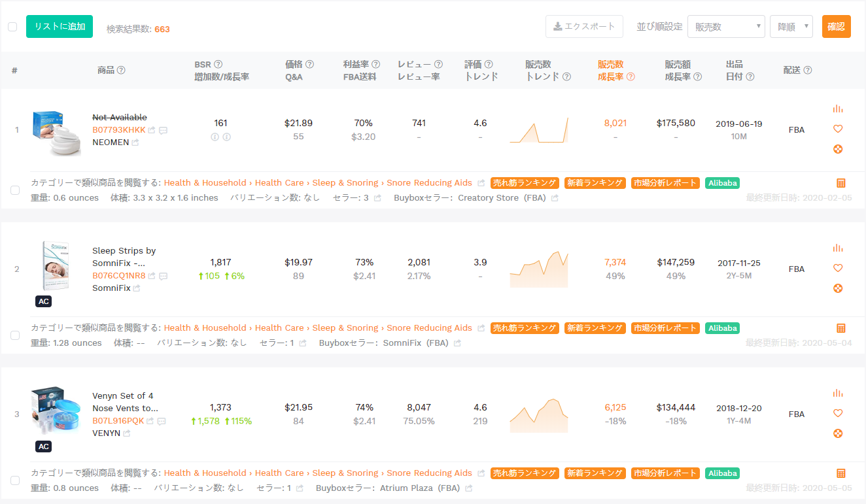Open calculator icon for SomniFix product
This screenshot has width=866, height=504.
pyautogui.click(x=841, y=328)
